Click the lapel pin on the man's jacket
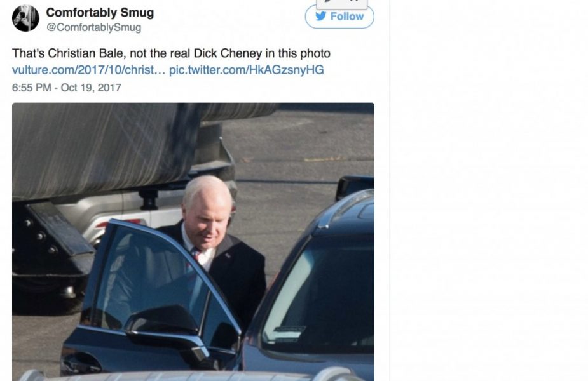This screenshot has width=588, height=381. pos(228,256)
